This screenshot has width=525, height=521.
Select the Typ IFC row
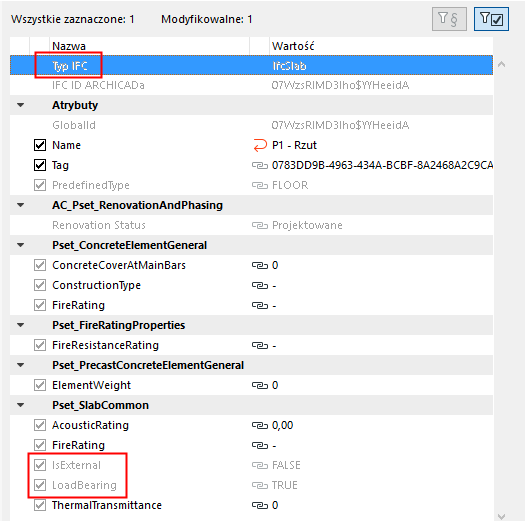click(251, 65)
